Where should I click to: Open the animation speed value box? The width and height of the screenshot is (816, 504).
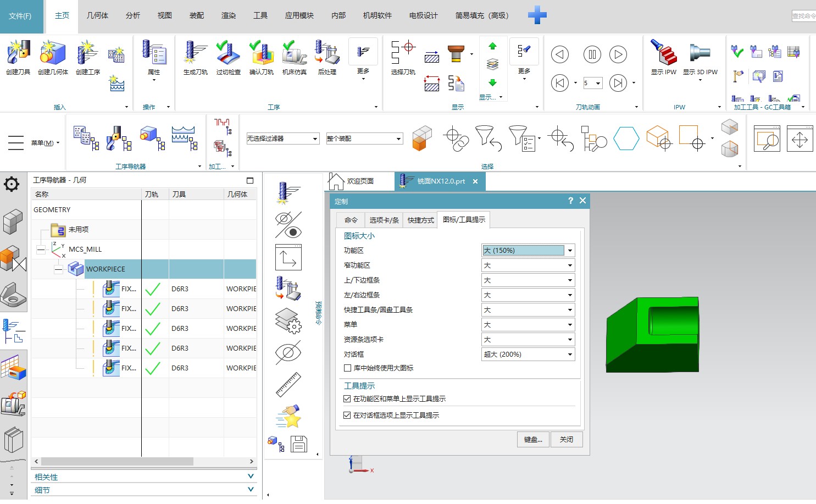[593, 83]
